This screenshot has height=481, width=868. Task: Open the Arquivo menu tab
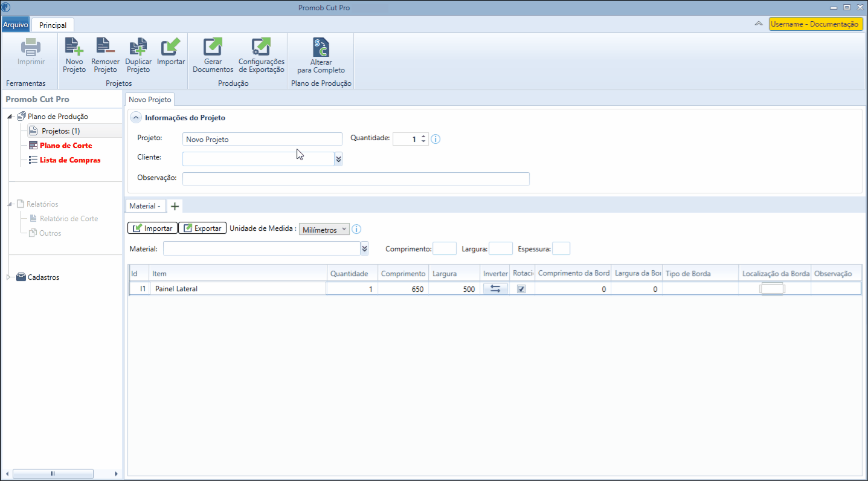[x=15, y=25]
